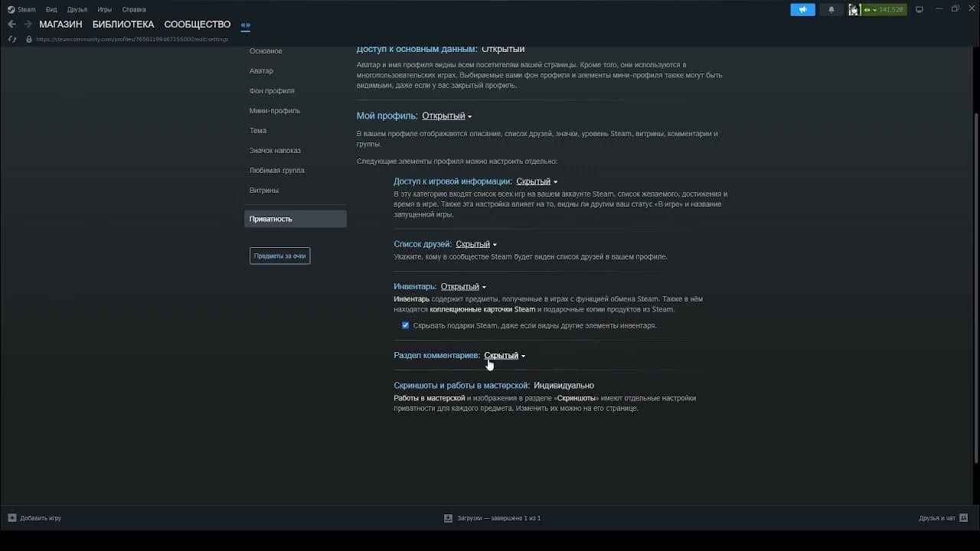Click Индивидуально value for screenshots
The width and height of the screenshot is (980, 551).
coord(563,386)
